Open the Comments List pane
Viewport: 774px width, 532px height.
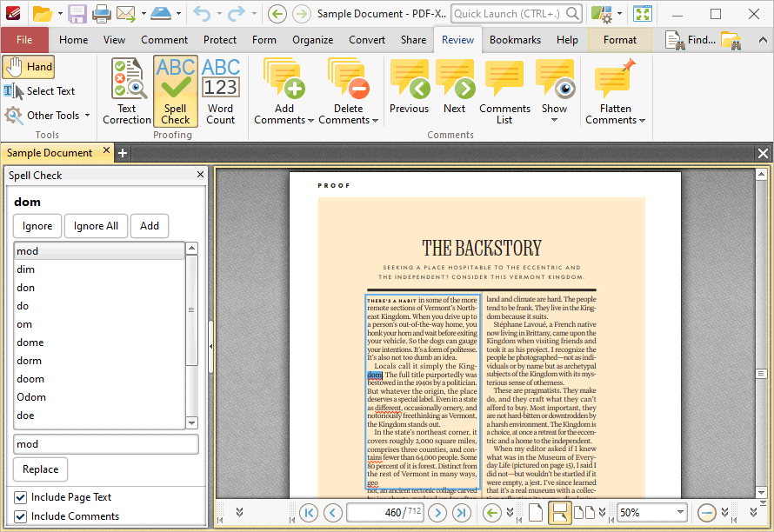pyautogui.click(x=504, y=91)
